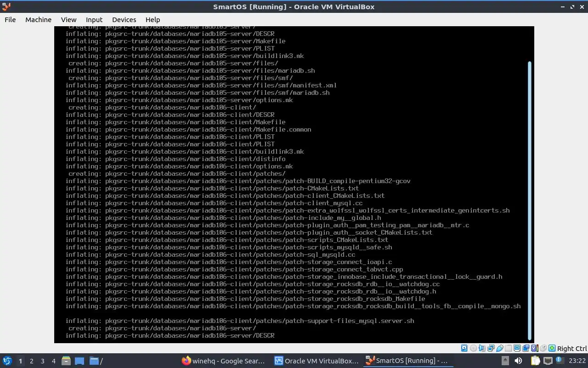Click the recording status icon
This screenshot has height=368, width=588.
526,348
